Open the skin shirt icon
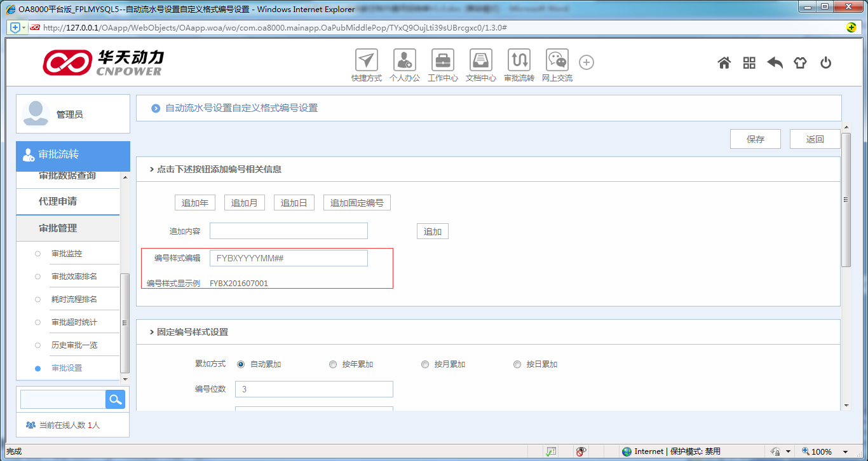The width and height of the screenshot is (868, 461). [800, 62]
